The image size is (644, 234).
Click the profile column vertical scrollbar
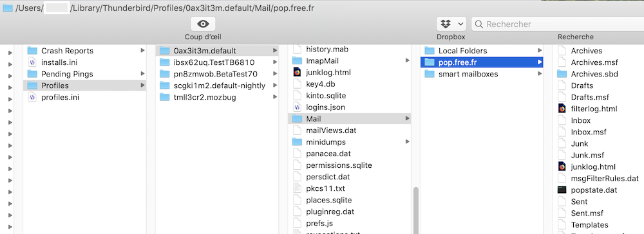(x=415, y=211)
